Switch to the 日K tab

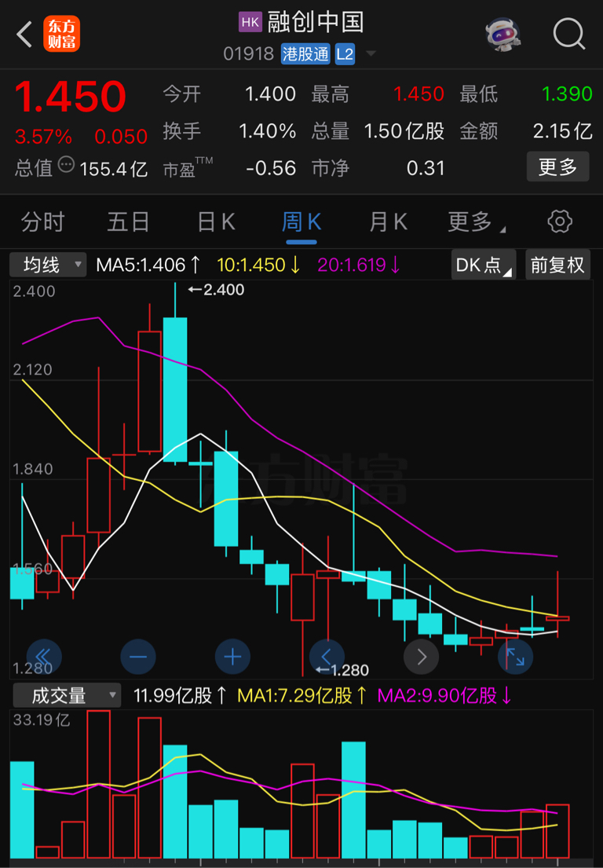click(x=216, y=222)
